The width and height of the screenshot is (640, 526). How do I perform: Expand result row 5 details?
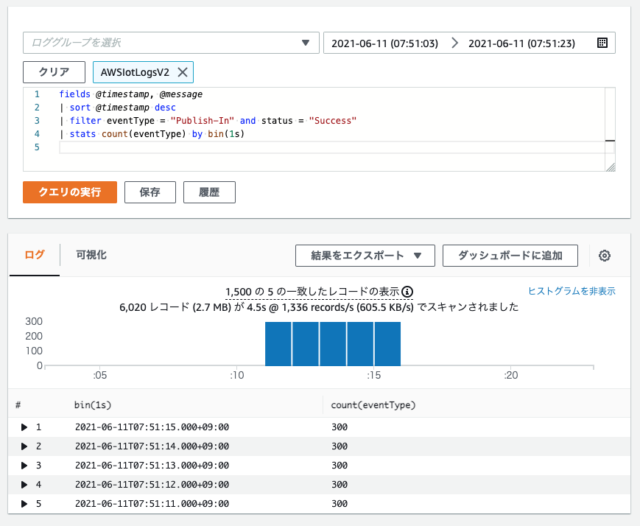pos(25,503)
